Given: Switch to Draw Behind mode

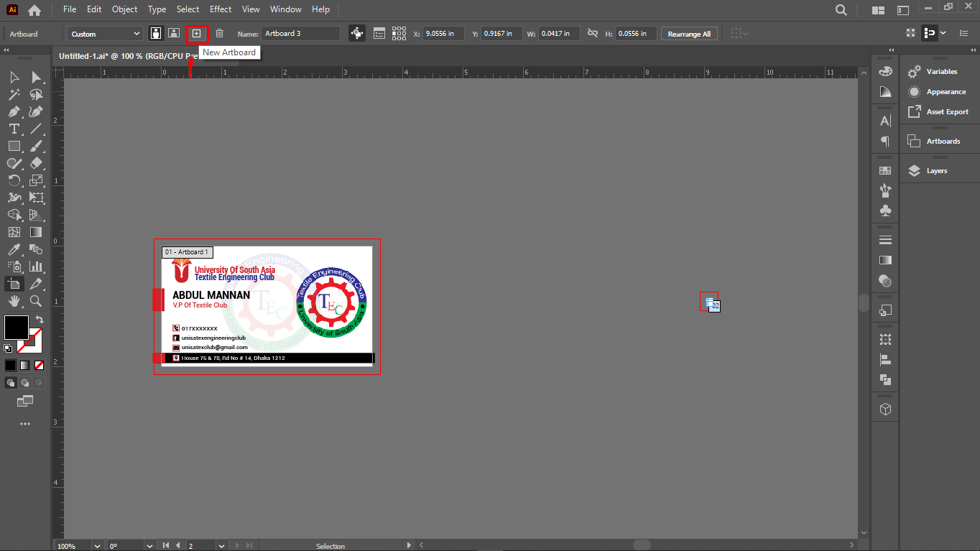Looking at the screenshot, I should point(25,383).
